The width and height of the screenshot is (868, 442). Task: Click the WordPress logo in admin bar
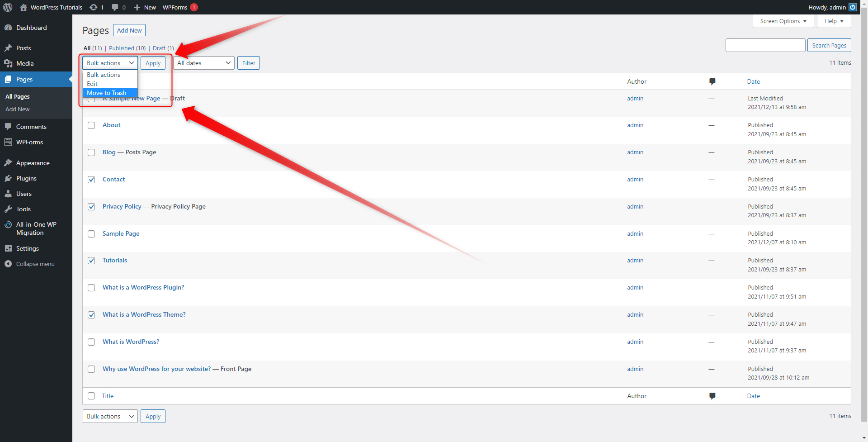[x=8, y=7]
